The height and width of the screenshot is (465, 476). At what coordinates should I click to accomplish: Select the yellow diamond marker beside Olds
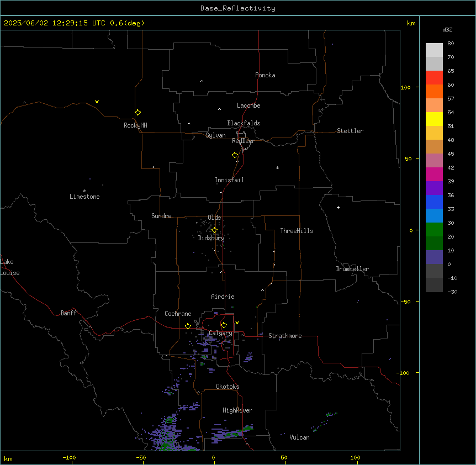coord(215,230)
